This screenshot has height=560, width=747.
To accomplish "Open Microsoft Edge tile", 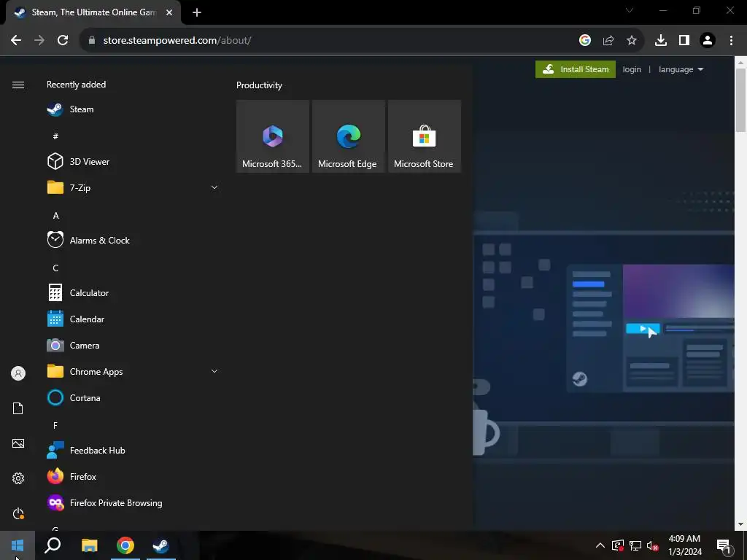I will (x=348, y=136).
